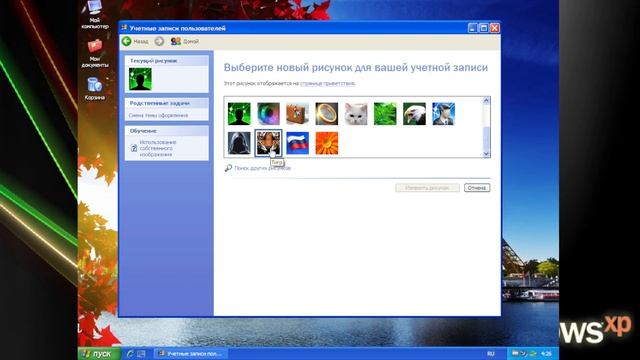The width and height of the screenshot is (640, 360).
Task: Choose the orange flower picture
Action: (327, 143)
